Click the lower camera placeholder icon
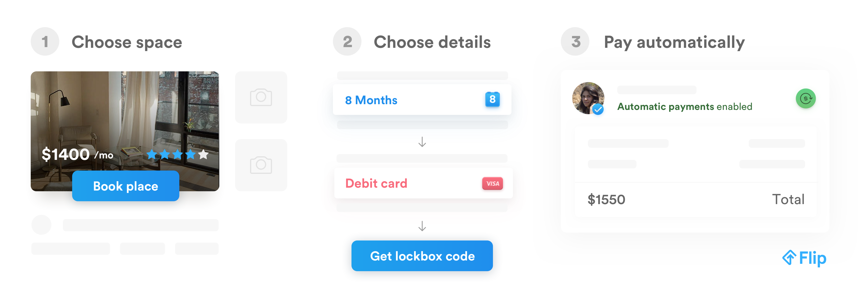868x299 pixels. coord(261,165)
